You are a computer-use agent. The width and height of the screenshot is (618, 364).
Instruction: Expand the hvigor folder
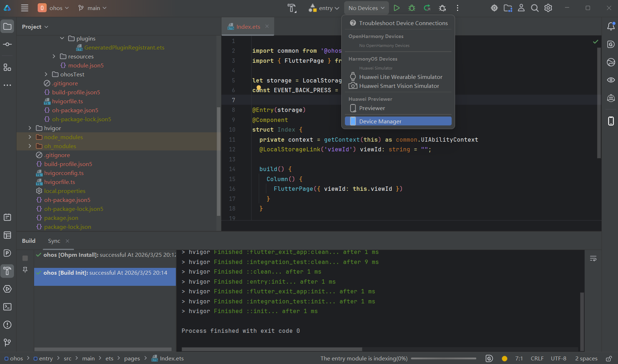click(30, 128)
